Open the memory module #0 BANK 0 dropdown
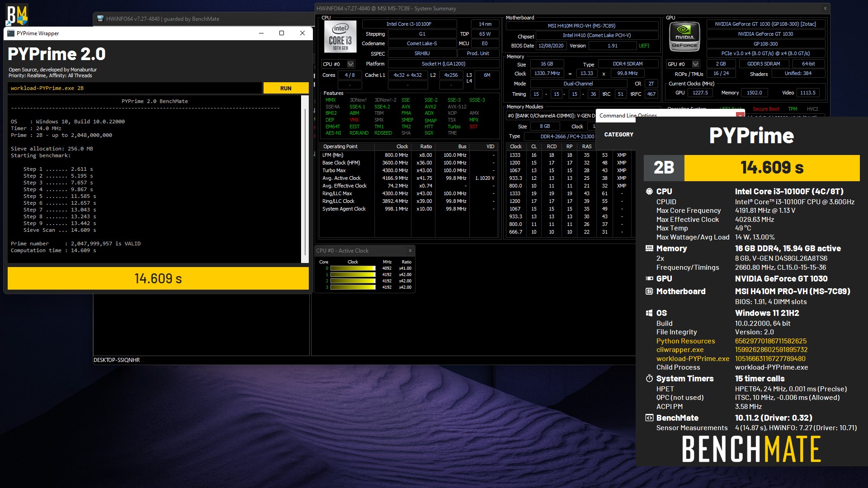 tap(550, 116)
